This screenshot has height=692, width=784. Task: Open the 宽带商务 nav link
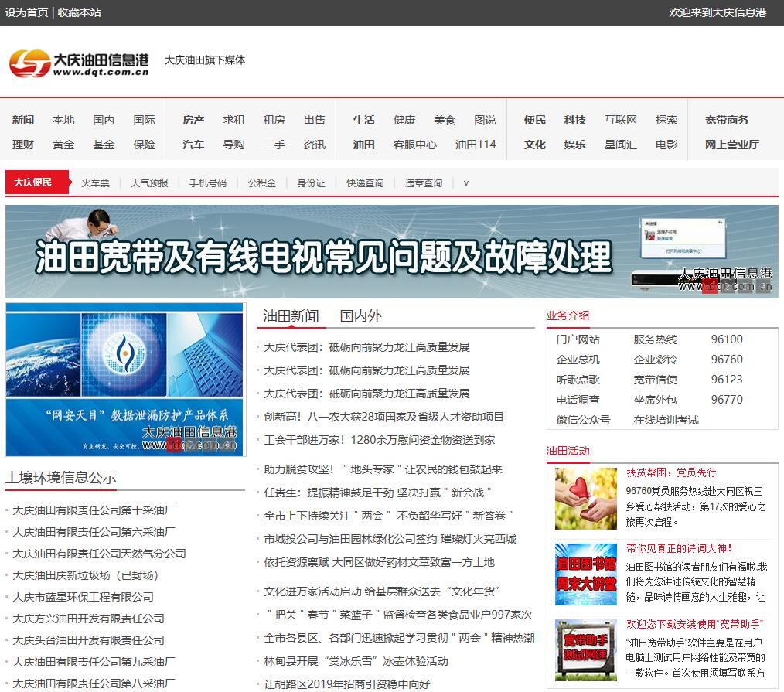tap(727, 120)
